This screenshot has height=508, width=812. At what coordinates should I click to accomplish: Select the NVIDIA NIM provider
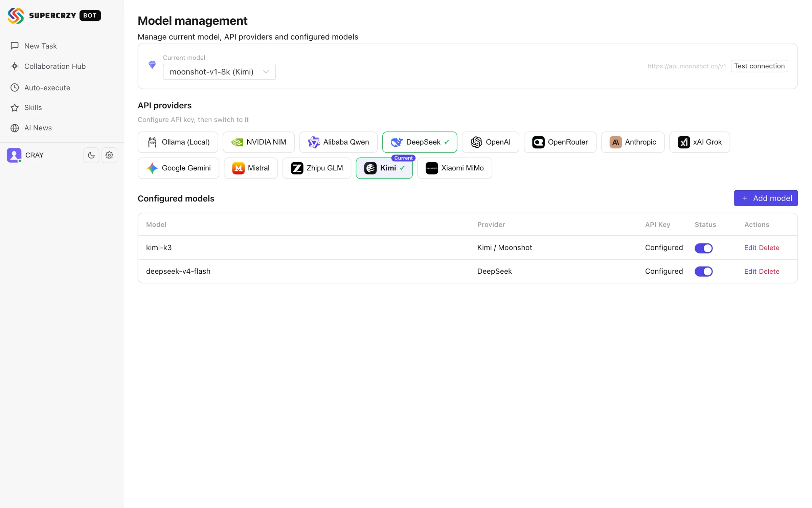259,142
